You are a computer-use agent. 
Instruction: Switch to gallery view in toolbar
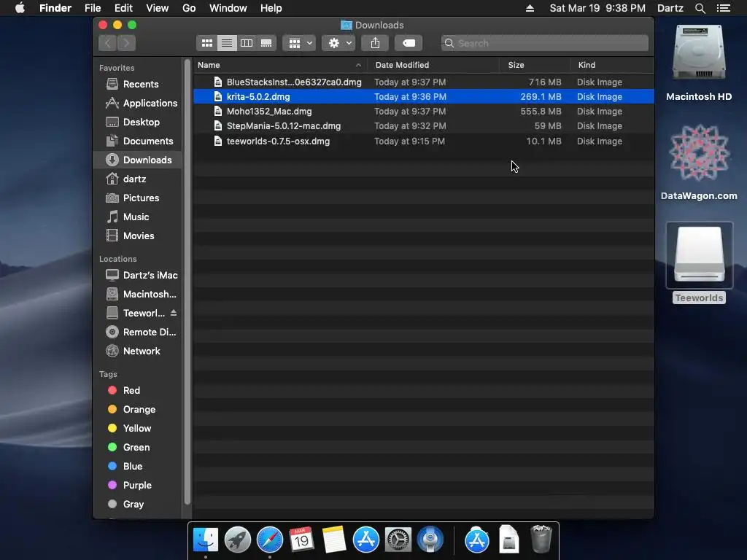click(x=266, y=43)
